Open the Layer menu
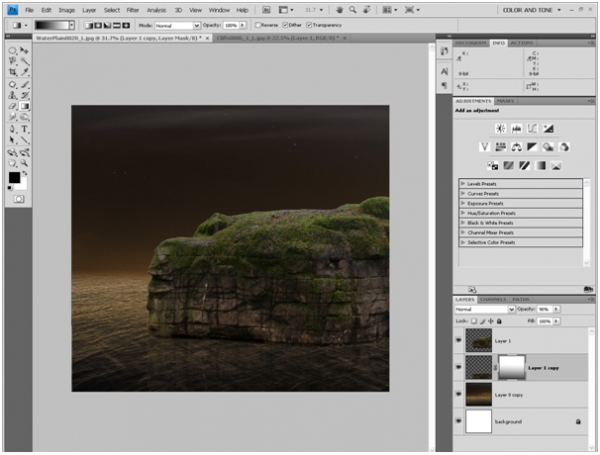Image resolution: width=600 pixels, height=455 pixels. pos(89,10)
